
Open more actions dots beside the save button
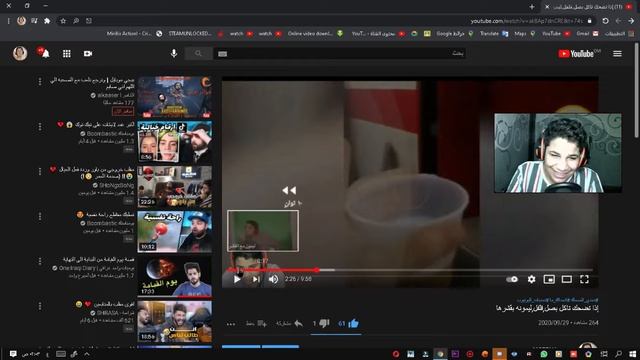(x=231, y=324)
